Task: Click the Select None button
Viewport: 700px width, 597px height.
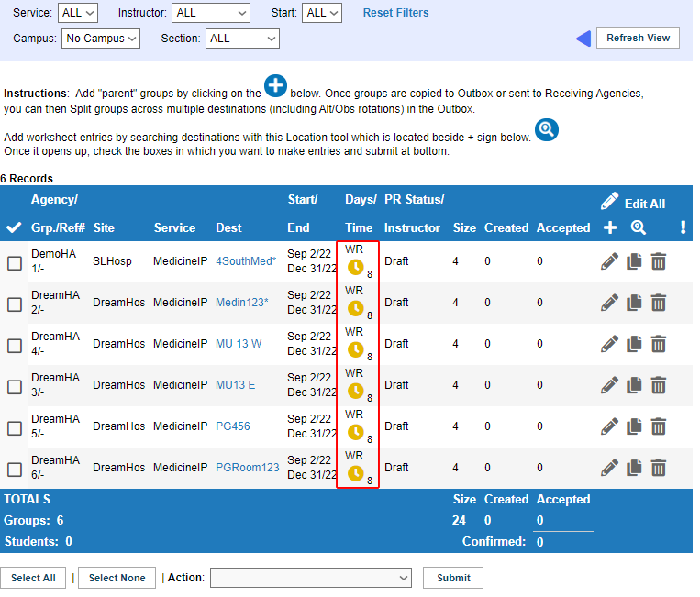Action: (117, 578)
